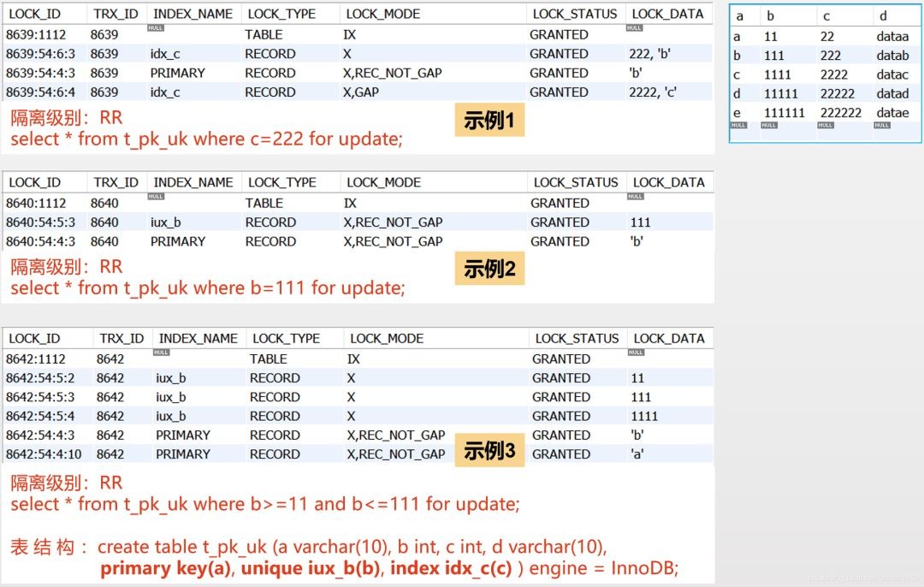Screen dimensions: 924x587
Task: Expand the LOCK_STATUS column header
Action: (x=575, y=13)
